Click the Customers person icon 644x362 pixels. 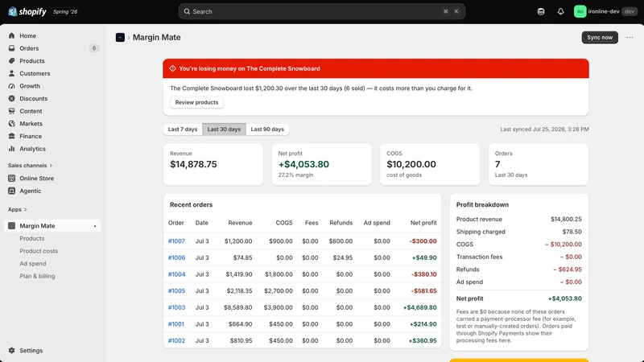click(11, 73)
